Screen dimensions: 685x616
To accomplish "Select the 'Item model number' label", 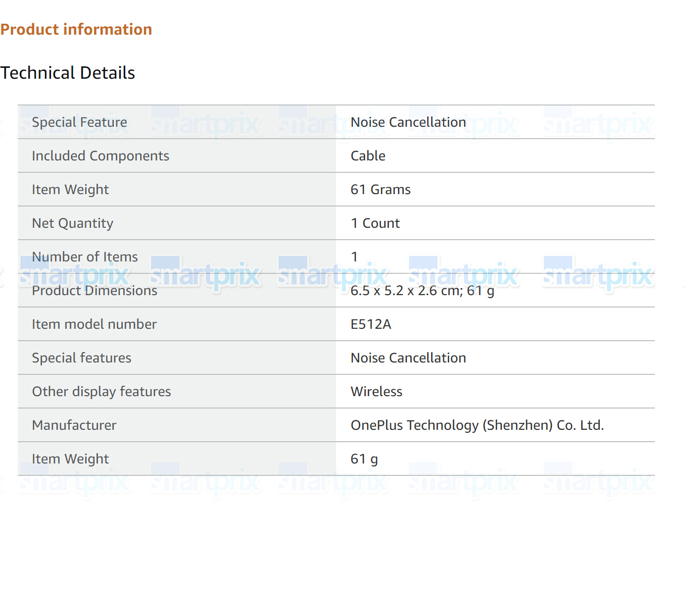I will pyautogui.click(x=94, y=324).
